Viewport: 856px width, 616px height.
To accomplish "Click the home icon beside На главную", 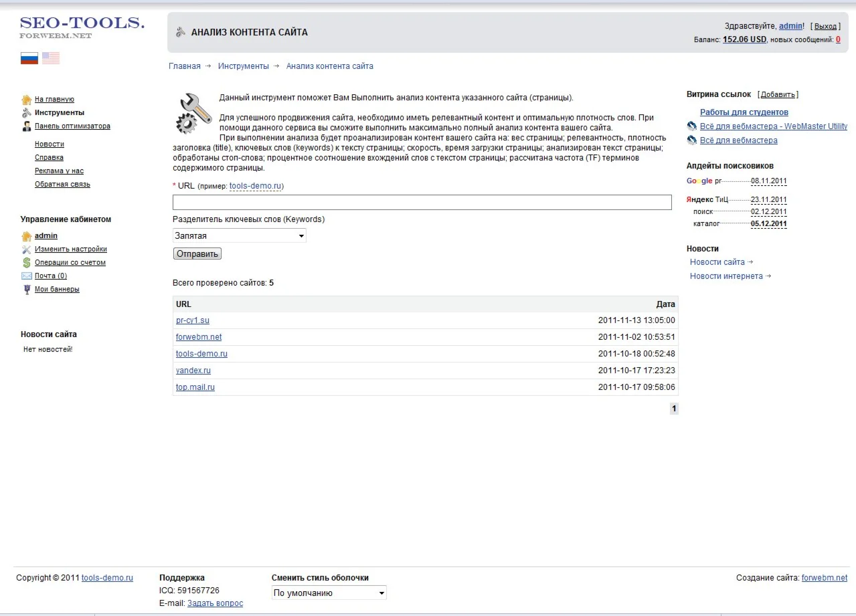I will [x=27, y=100].
